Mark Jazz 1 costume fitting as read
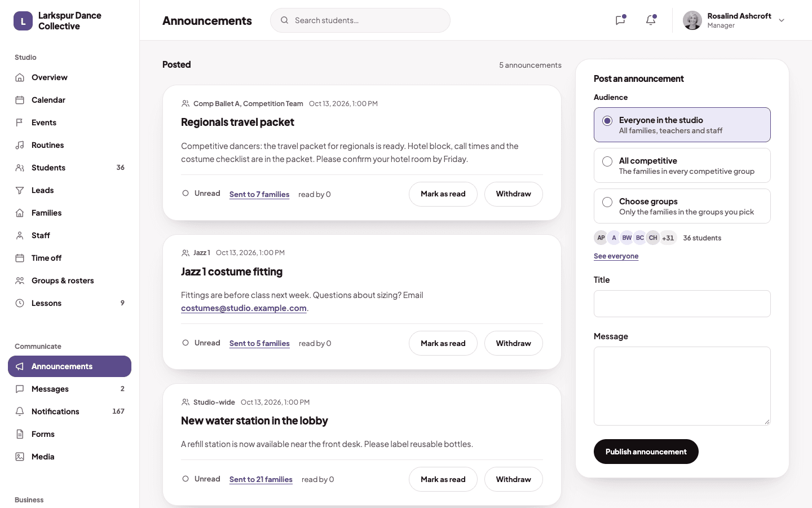 [x=443, y=343]
